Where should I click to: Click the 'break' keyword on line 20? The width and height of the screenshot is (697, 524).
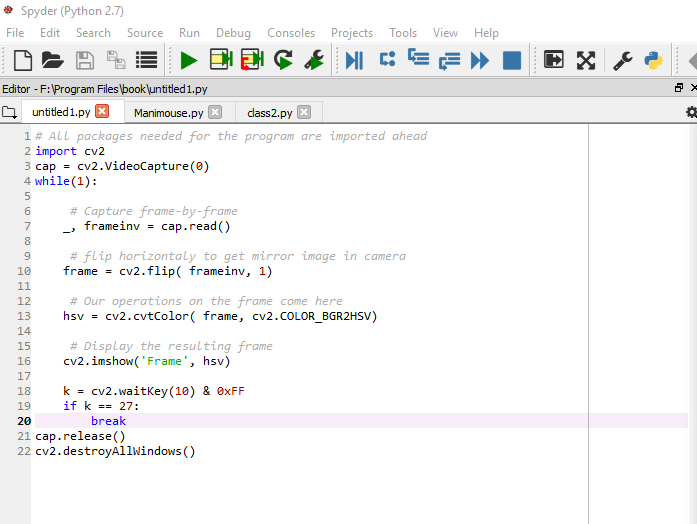coord(108,421)
